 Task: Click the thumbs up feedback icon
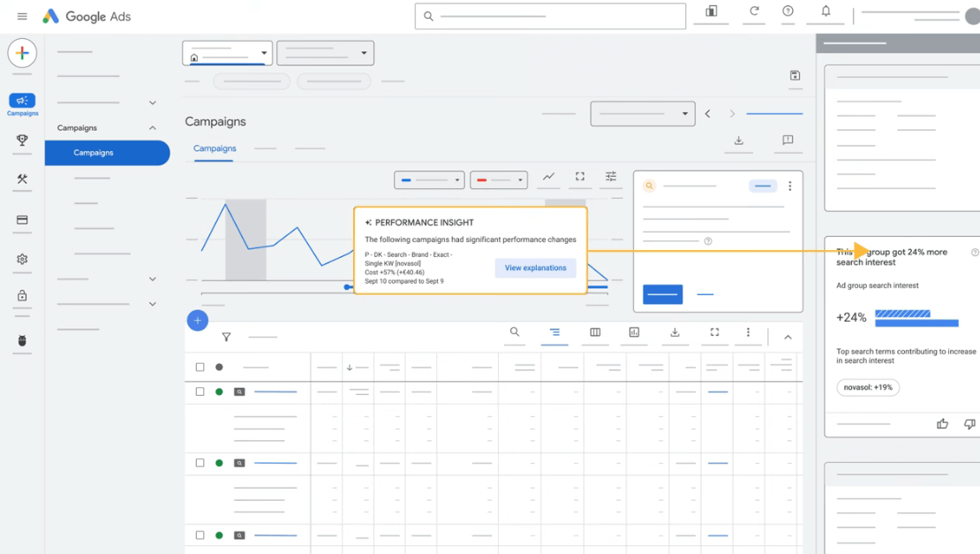pos(942,424)
